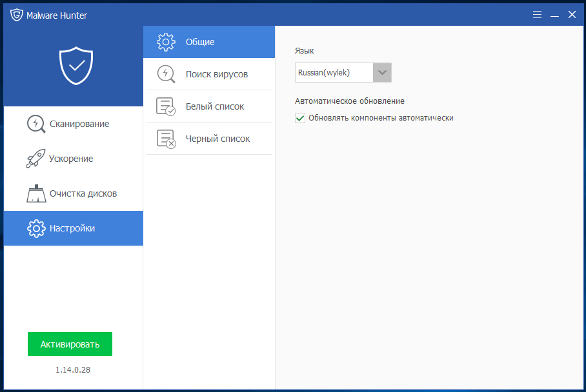
Task: Switch to the Общие settings tab
Action: point(209,42)
